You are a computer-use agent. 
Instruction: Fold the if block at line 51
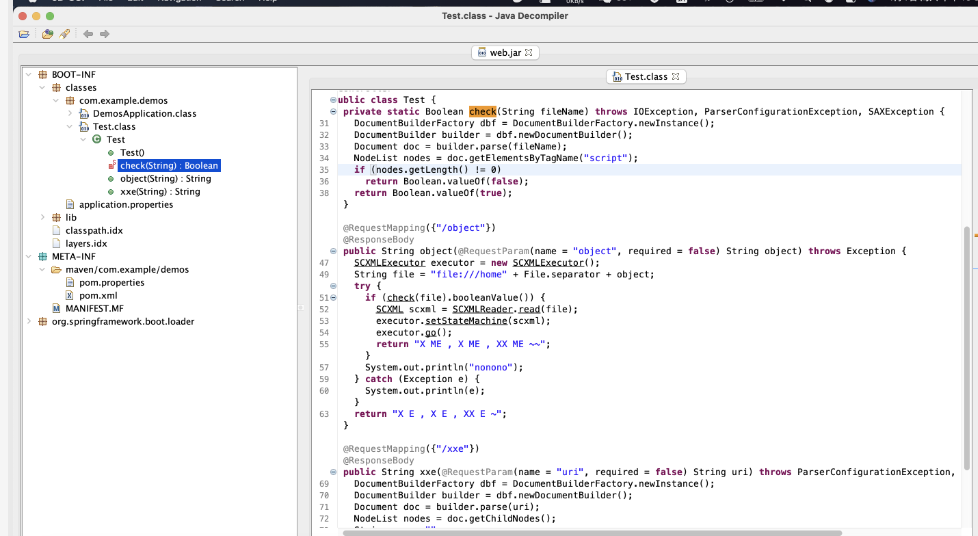pos(333,298)
